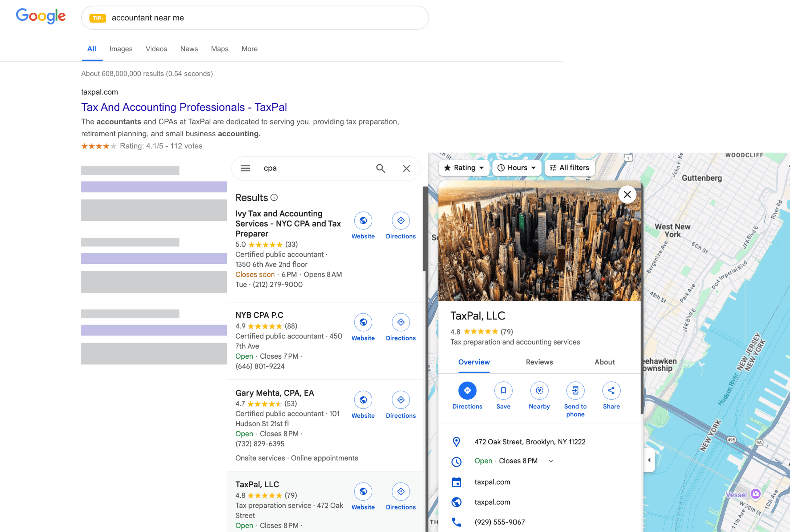Screen dimensions: 790x532
Task: Clear the cpa search with X icon
Action: (406, 168)
